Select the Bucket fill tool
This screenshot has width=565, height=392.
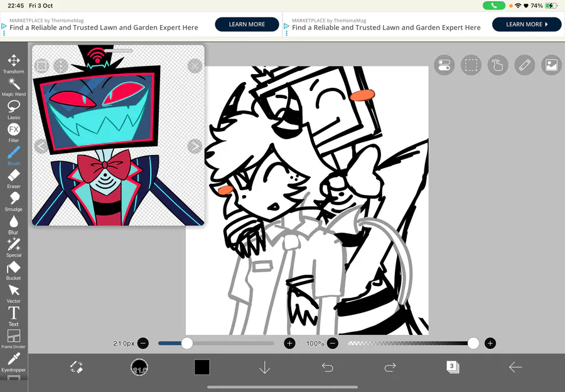pos(14,271)
